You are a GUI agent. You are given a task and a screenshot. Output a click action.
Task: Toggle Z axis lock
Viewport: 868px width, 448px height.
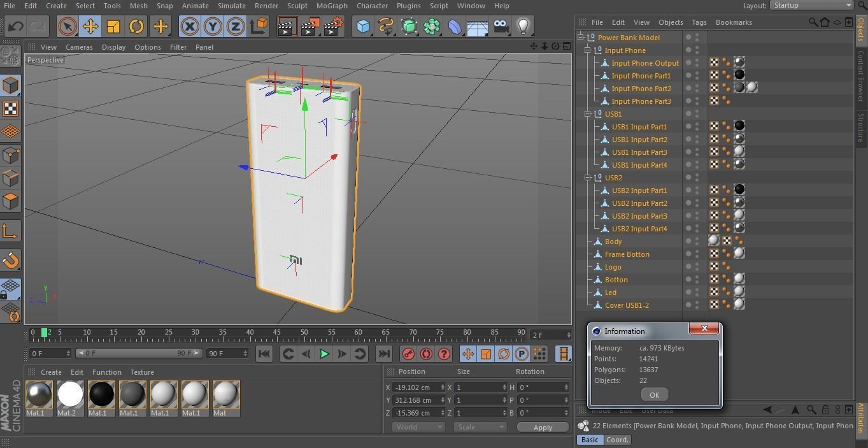pos(235,26)
